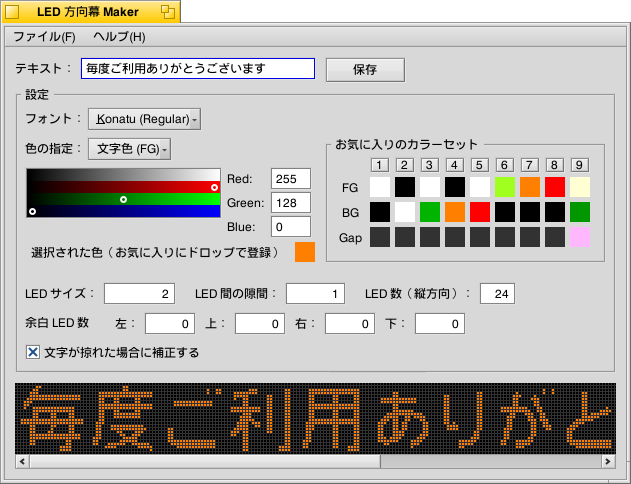Apply favorite color set 8
Image resolution: width=631 pixels, height=484 pixels.
[554, 165]
